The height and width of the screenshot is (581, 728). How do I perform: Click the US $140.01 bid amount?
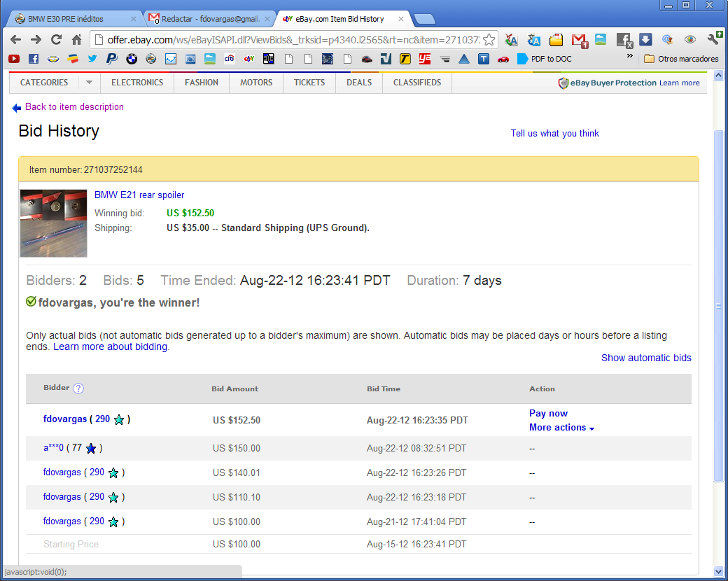pos(237,472)
